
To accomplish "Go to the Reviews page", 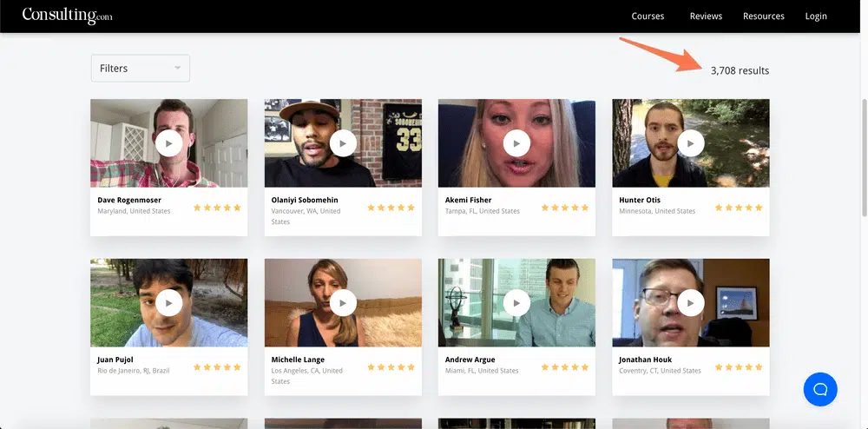I will 706,16.
